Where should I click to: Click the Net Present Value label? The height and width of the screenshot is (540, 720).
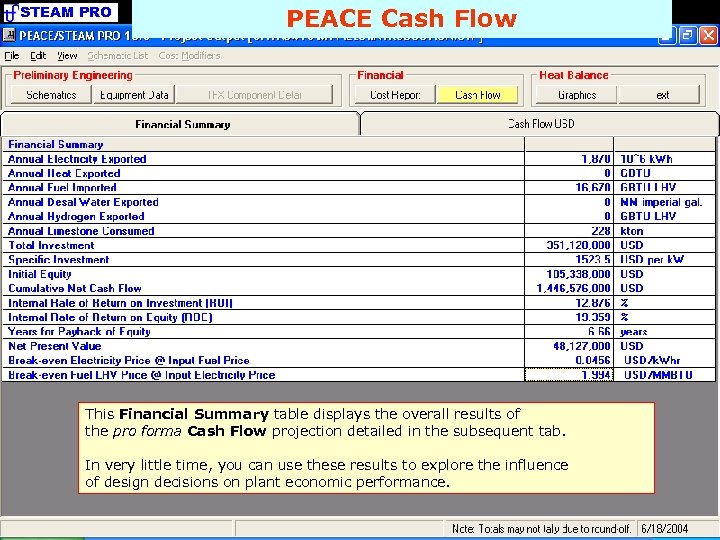pos(55,346)
